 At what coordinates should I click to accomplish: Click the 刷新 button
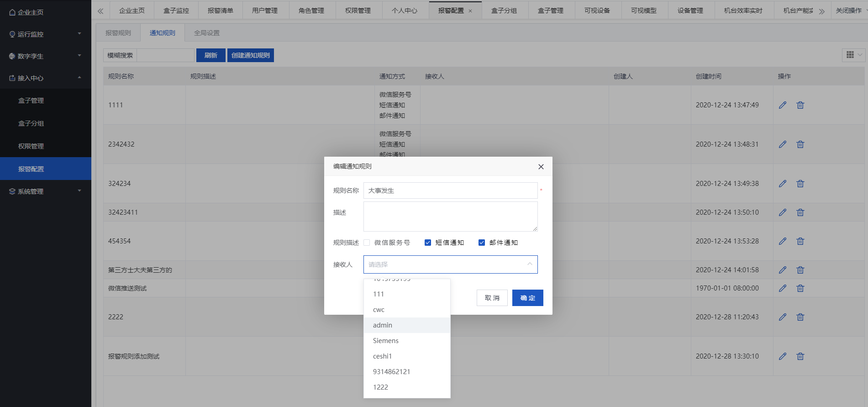pyautogui.click(x=211, y=55)
